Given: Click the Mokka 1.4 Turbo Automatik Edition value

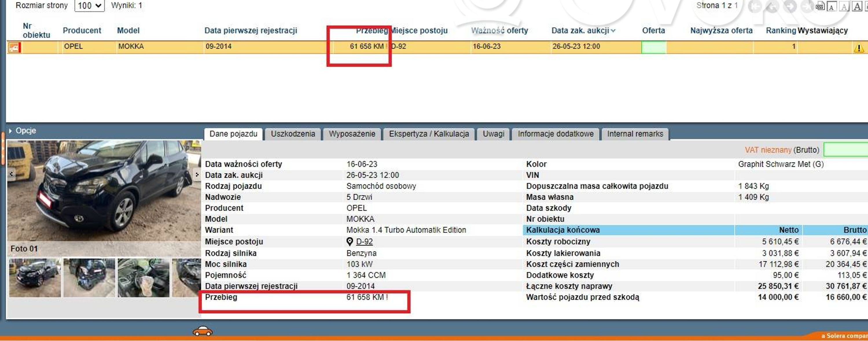Looking at the screenshot, I should tap(406, 230).
